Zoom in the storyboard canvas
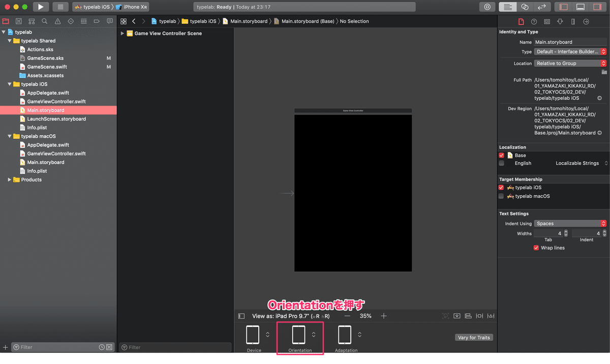 coord(384,316)
